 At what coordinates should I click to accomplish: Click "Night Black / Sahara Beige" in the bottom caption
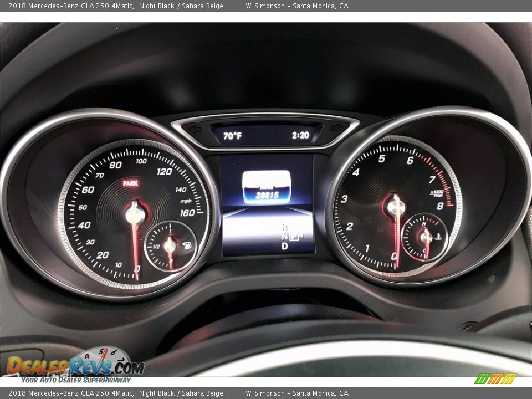coord(181,393)
